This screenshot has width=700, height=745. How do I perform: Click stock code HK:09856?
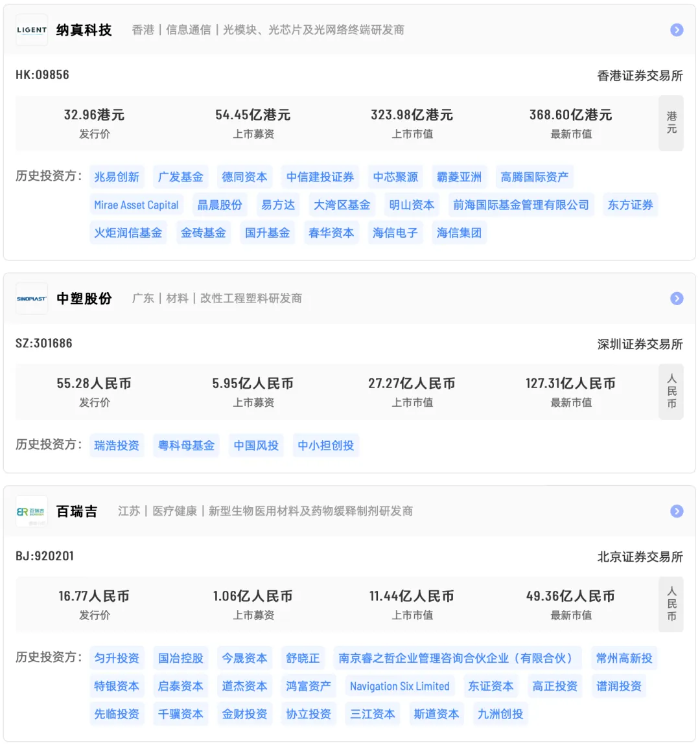pyautogui.click(x=42, y=74)
